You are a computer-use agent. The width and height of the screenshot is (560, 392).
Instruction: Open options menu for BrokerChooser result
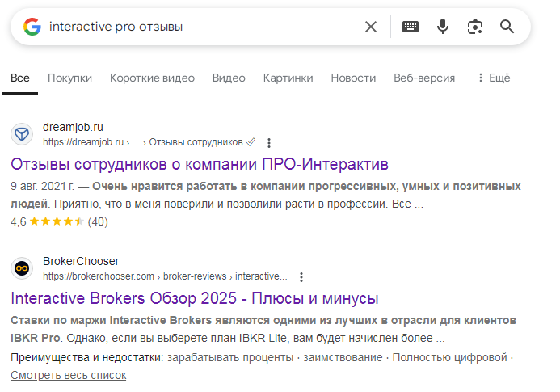(301, 277)
